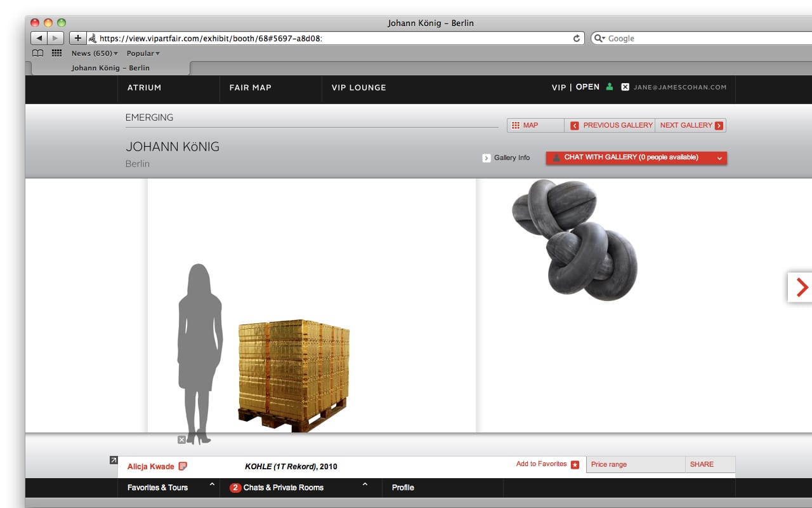This screenshot has width=812, height=508.
Task: Open the Fair Map menu item
Action: tap(250, 88)
